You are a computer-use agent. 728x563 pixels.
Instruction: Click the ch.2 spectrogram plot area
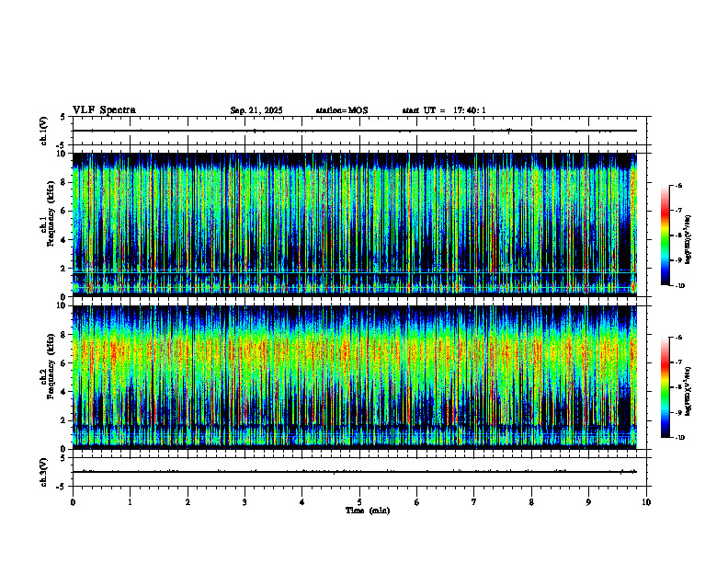tap(355, 377)
